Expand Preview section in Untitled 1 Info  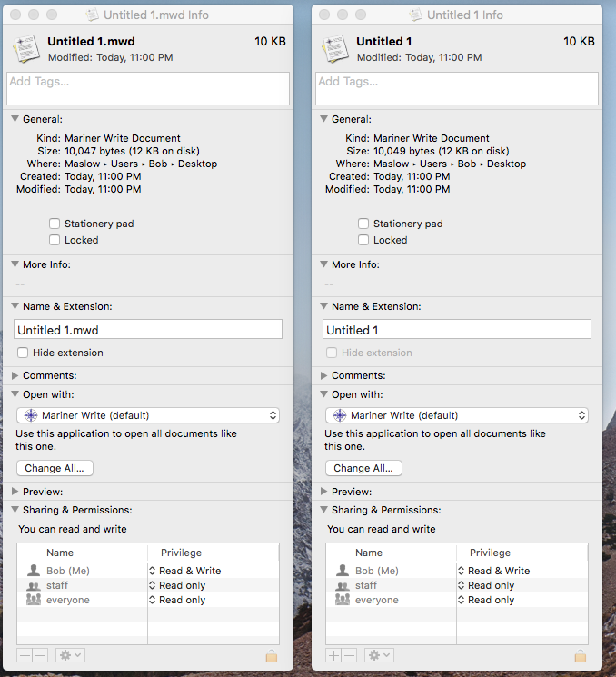(x=323, y=492)
